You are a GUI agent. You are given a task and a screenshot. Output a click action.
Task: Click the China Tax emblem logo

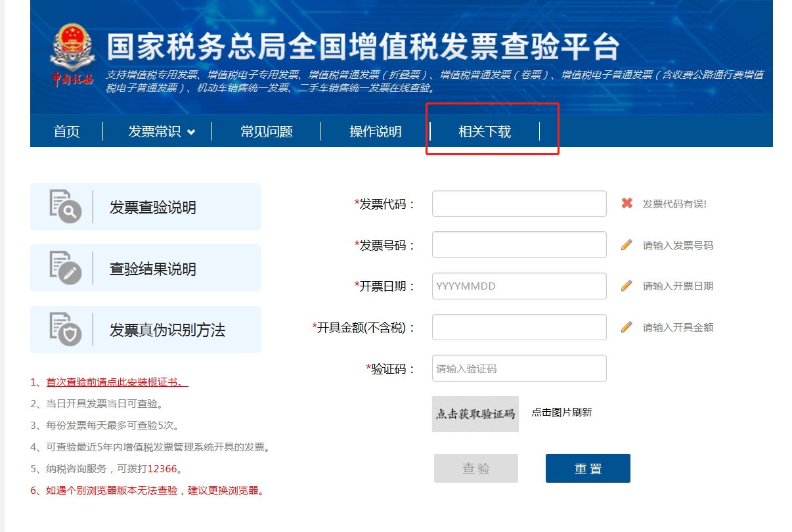(x=72, y=56)
